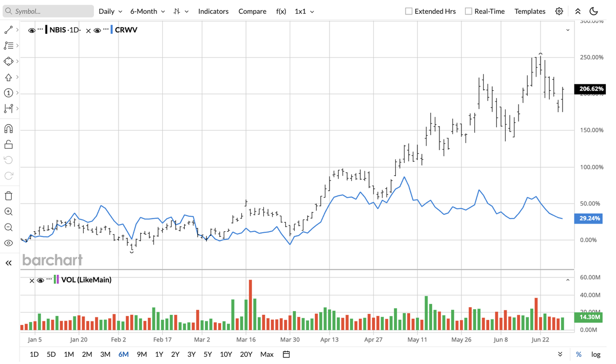Click the VOL green-purple color swatch
The image size is (616, 364).
[56, 279]
